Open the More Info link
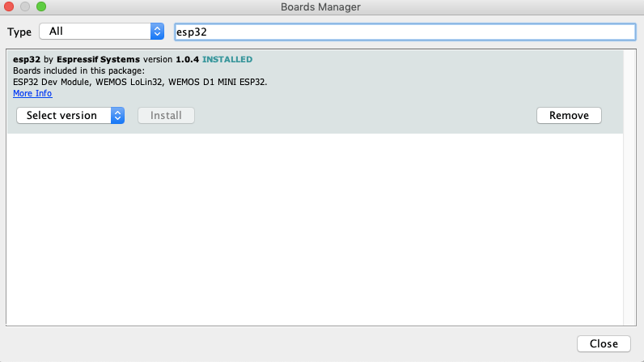This screenshot has height=362, width=644. (32, 94)
